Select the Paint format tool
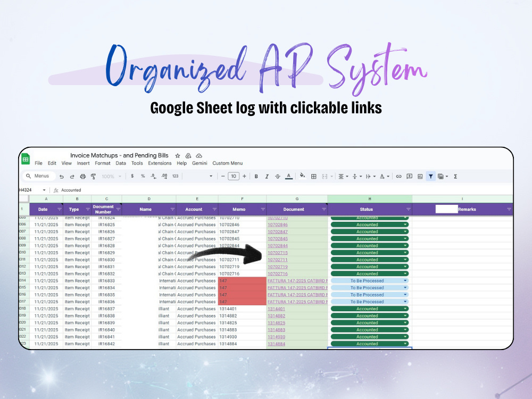532x399 pixels. pos(93,177)
